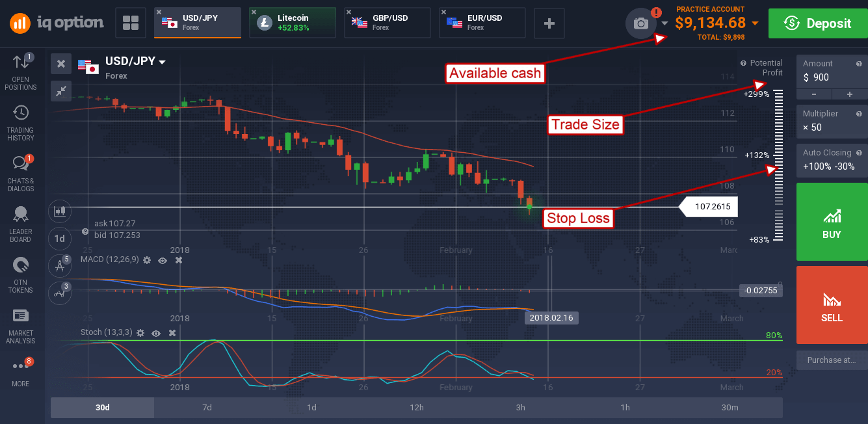Click the green BUY button

pyautogui.click(x=831, y=222)
